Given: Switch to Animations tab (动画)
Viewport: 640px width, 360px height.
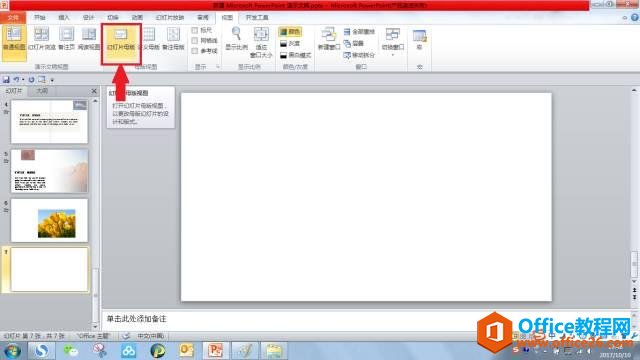Looking at the screenshot, I should 137,18.
